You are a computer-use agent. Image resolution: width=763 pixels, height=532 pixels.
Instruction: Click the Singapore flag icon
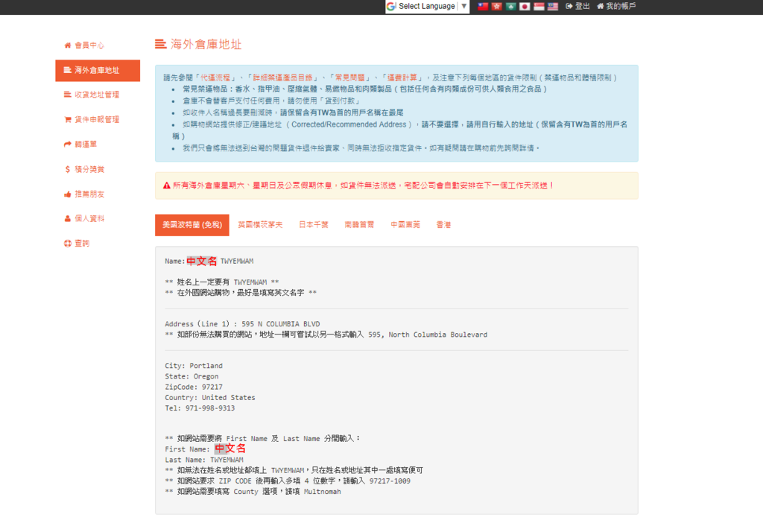point(539,7)
